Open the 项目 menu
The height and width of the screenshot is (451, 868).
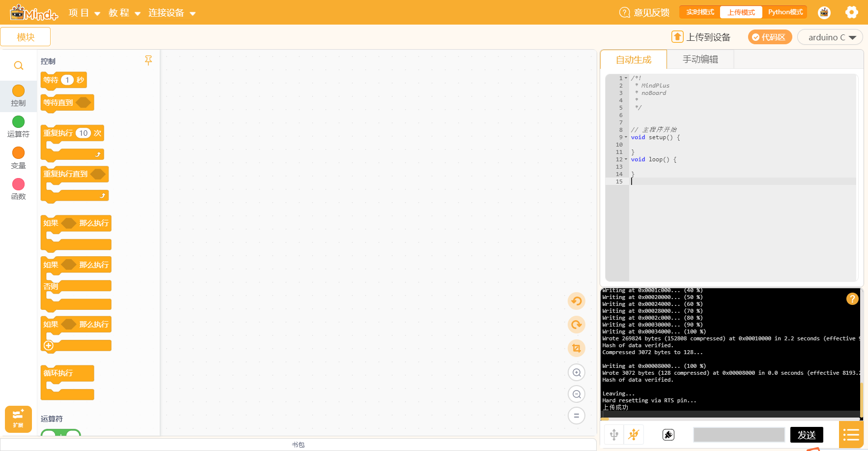coord(84,13)
